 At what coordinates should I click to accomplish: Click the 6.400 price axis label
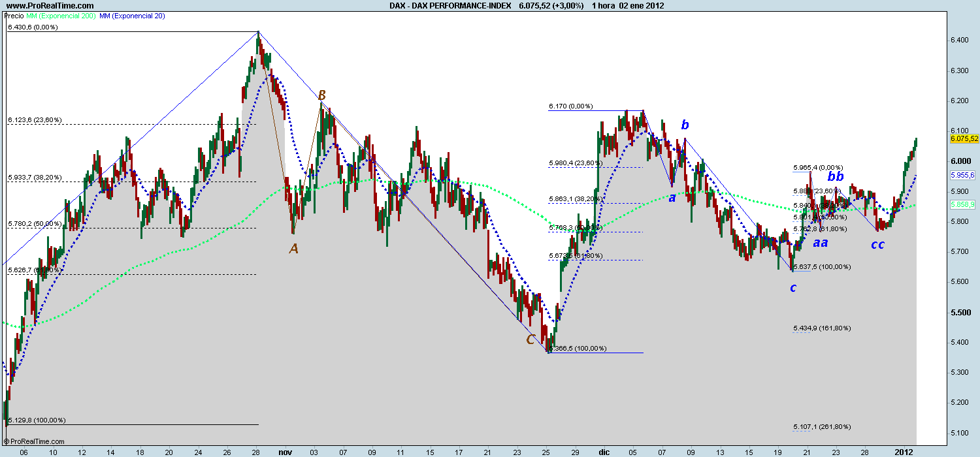pyautogui.click(x=959, y=40)
